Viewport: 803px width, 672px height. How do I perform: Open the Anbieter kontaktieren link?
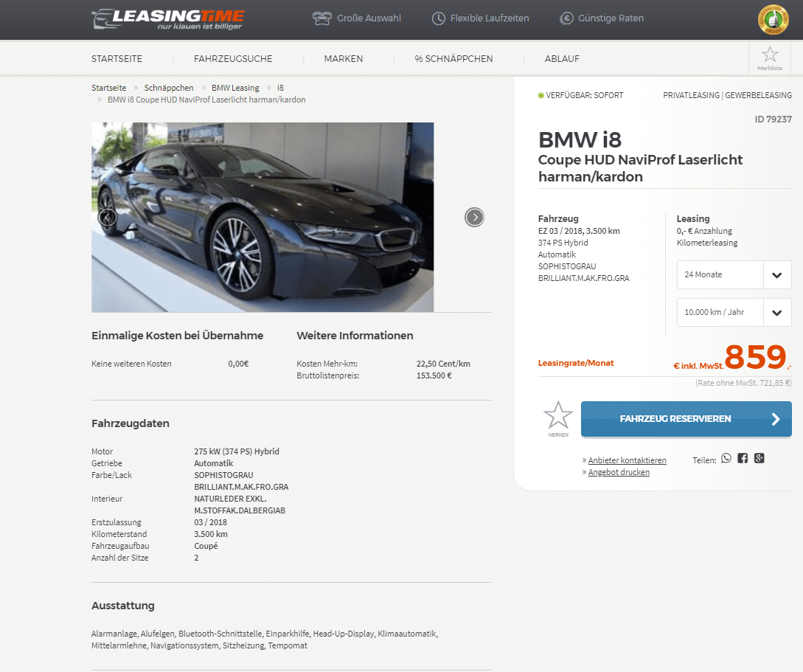coord(627,460)
